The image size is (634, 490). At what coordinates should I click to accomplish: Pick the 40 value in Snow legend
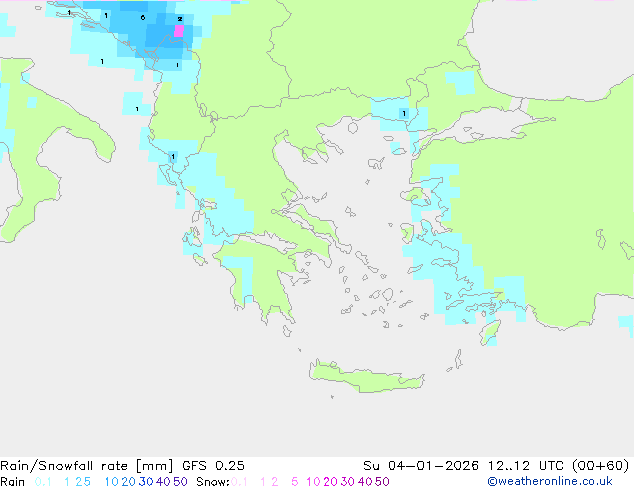point(365,482)
